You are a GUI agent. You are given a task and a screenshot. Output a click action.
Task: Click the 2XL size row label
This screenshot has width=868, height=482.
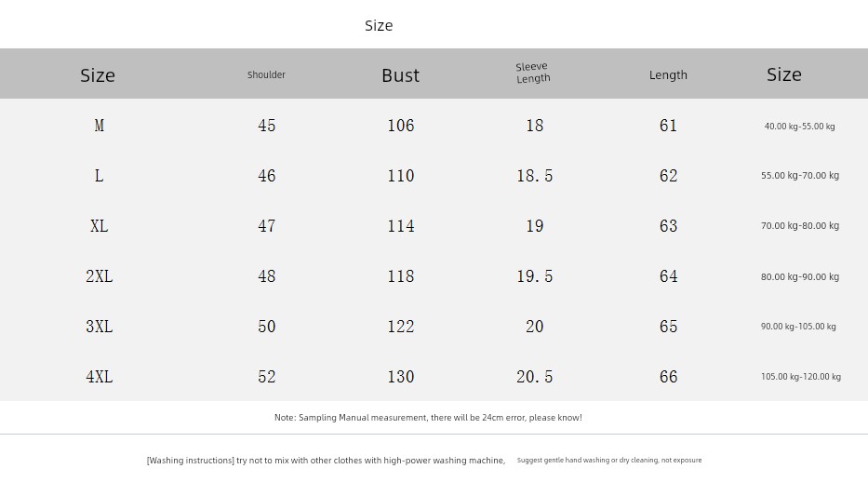click(x=99, y=276)
